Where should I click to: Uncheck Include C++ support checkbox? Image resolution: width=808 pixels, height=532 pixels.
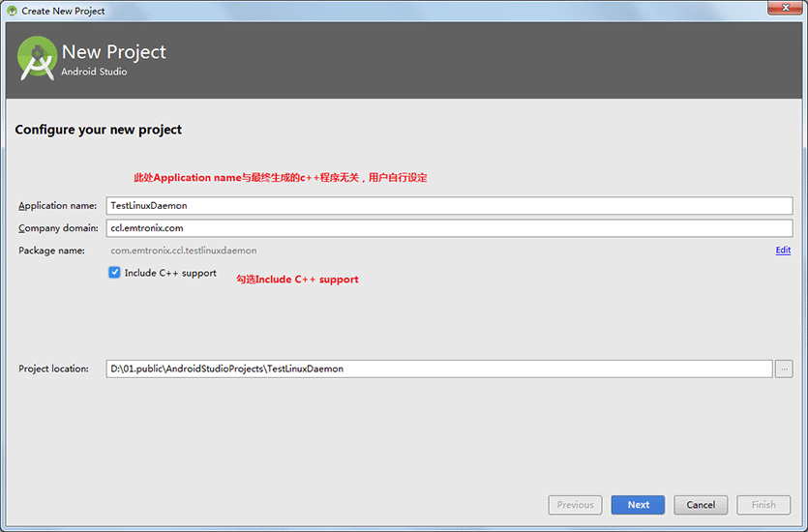(x=114, y=273)
